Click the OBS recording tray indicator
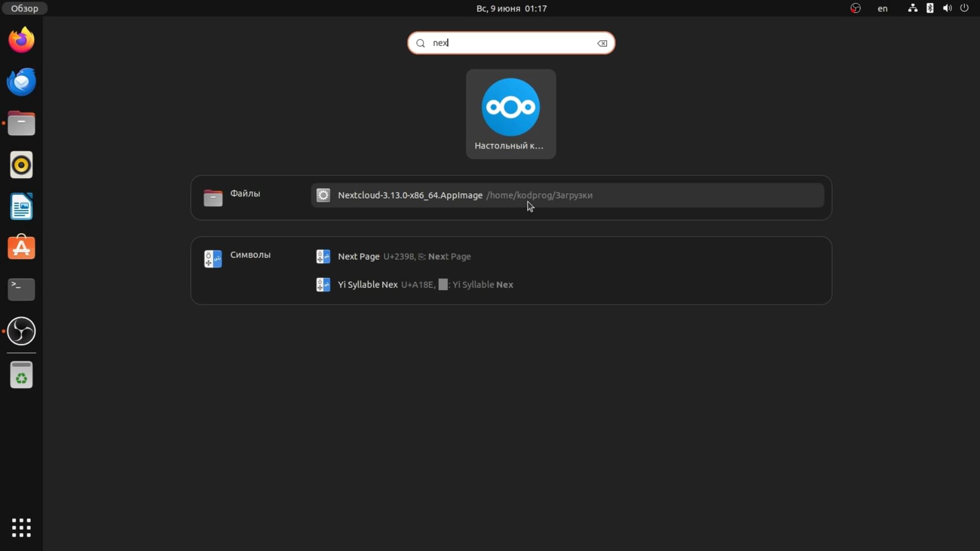980x551 pixels. click(x=855, y=8)
